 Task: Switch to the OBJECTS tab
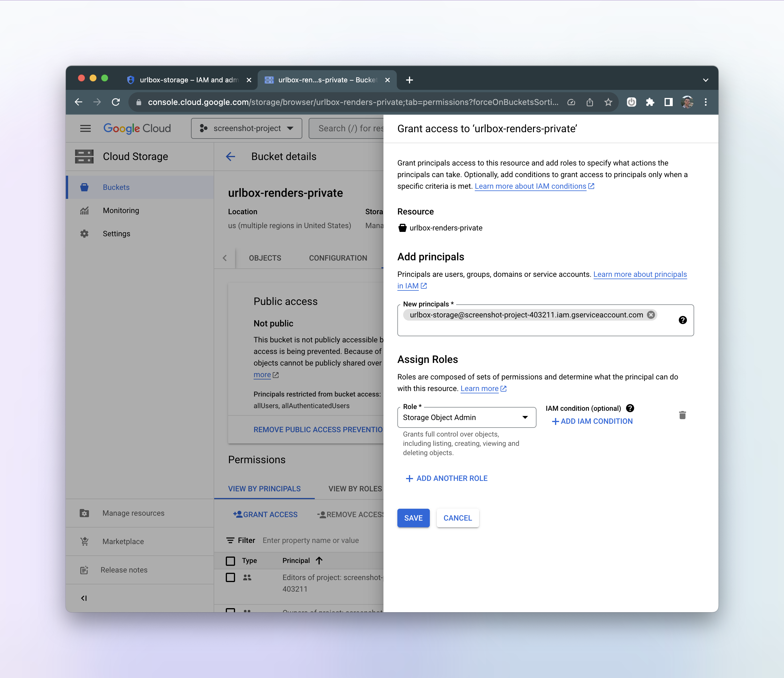click(265, 258)
